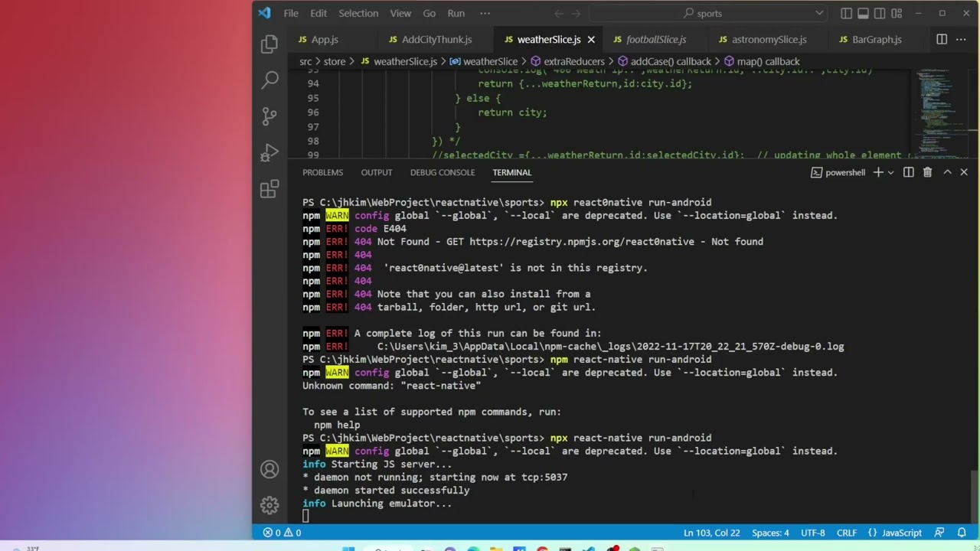Toggle the secondary side bar
This screenshot has width=980, height=551.
(880, 13)
